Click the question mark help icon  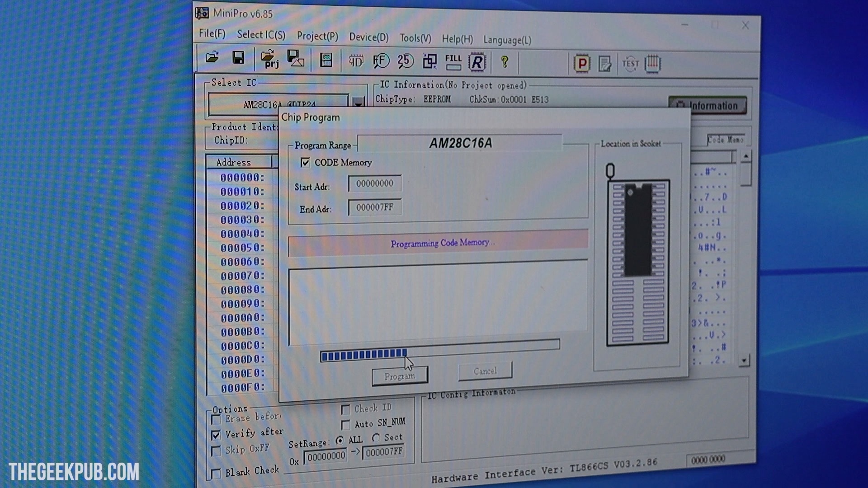(505, 62)
